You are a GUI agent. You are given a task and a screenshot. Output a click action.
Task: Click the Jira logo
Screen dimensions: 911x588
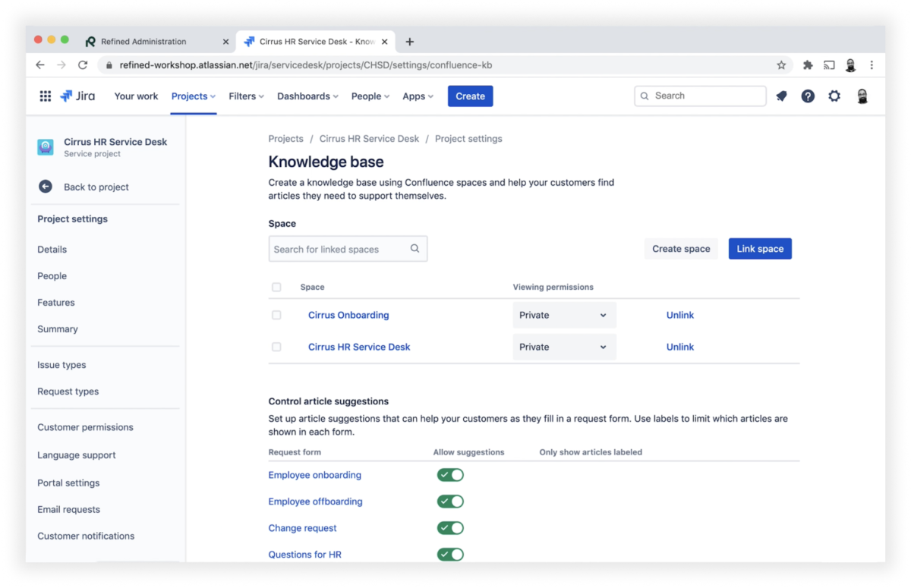click(77, 96)
